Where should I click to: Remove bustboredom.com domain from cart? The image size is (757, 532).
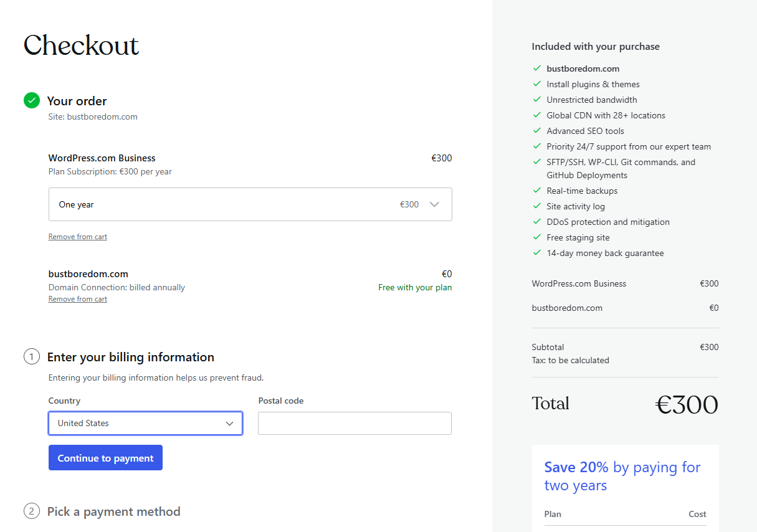point(78,299)
